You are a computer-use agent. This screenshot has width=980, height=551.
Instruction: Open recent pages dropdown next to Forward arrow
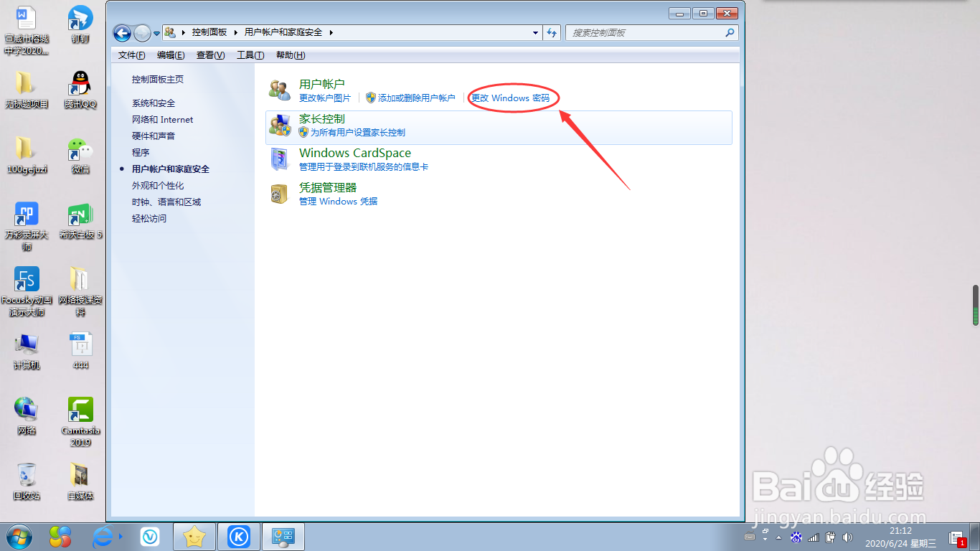pyautogui.click(x=156, y=34)
